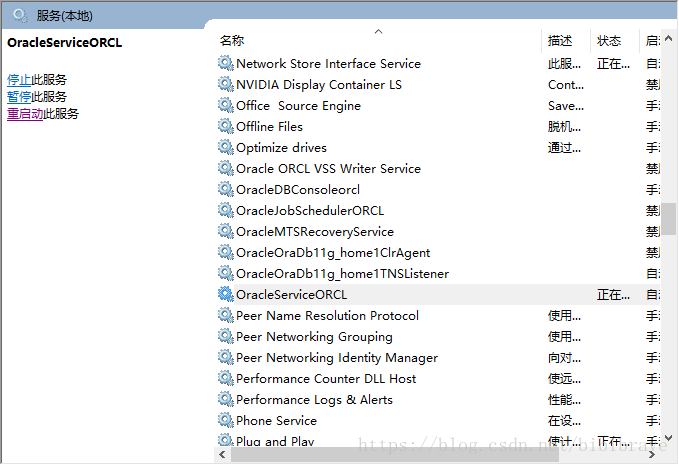Click gear icon beside Phone Service
Viewport: 679px width, 465px height.
(x=226, y=420)
